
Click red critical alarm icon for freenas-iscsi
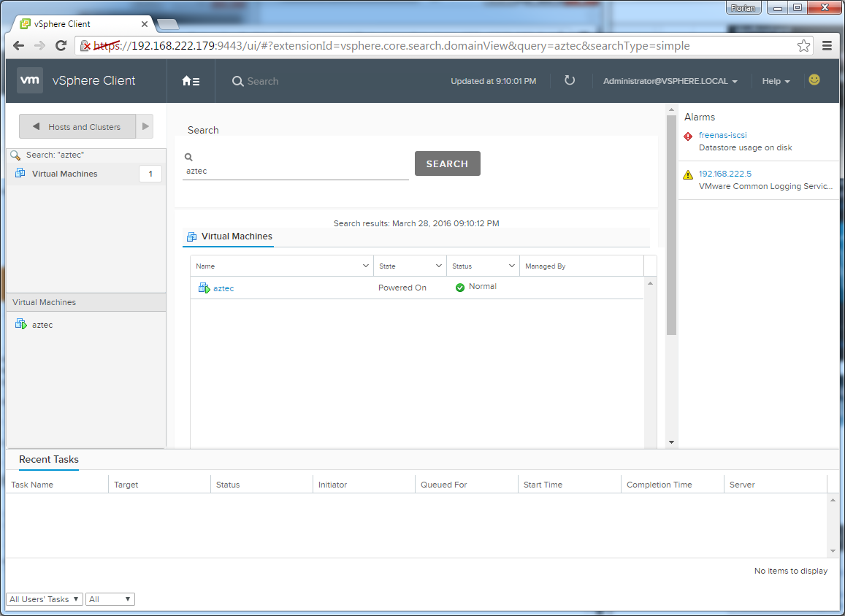[688, 136]
